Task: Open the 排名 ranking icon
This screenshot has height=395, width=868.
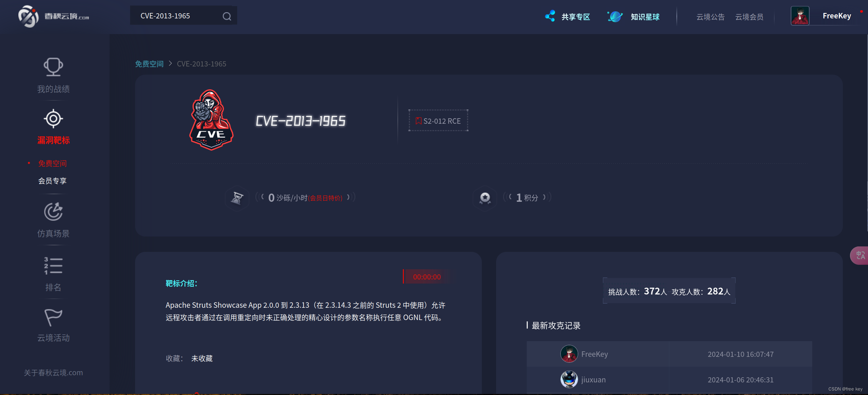Action: click(53, 265)
